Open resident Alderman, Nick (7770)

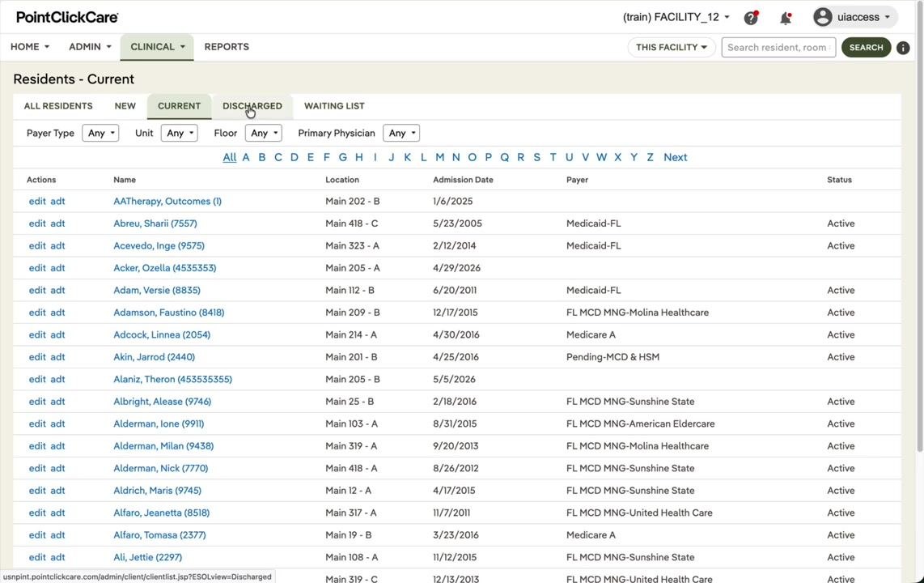[x=161, y=468]
